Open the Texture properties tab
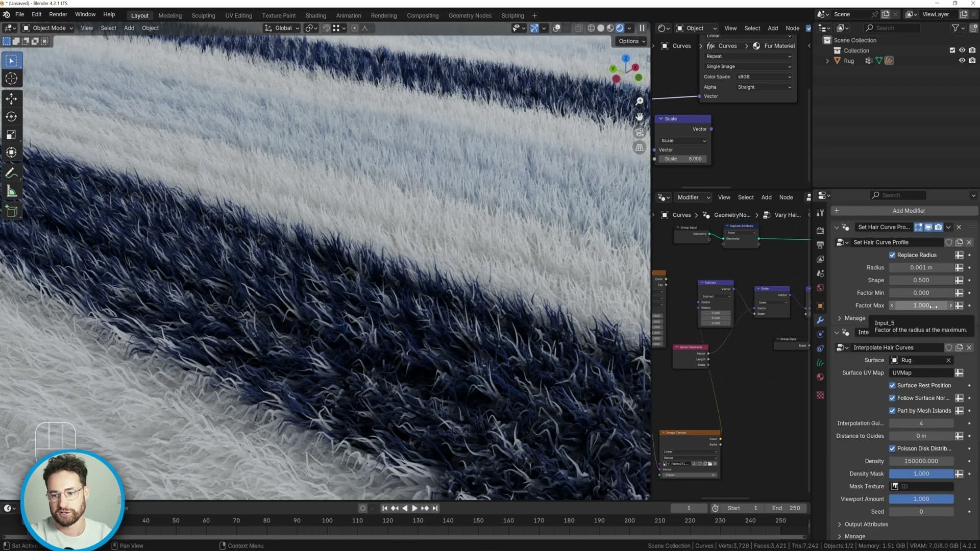Viewport: 980px width, 551px height. 820,395
